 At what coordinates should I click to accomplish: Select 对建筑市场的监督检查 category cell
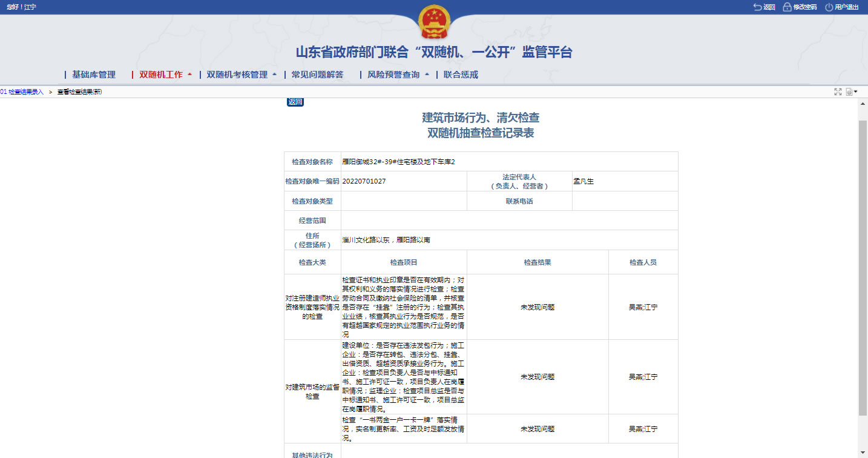[x=312, y=391]
